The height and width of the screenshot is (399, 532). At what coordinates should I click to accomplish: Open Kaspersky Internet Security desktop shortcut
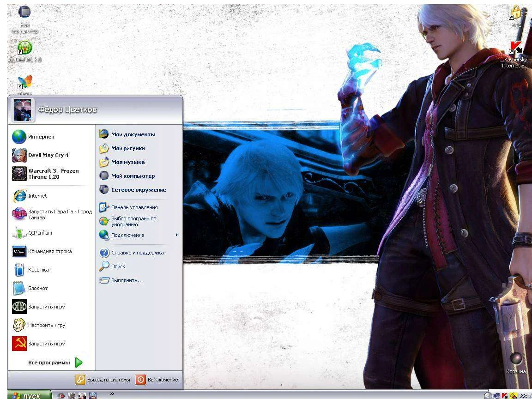(516, 54)
